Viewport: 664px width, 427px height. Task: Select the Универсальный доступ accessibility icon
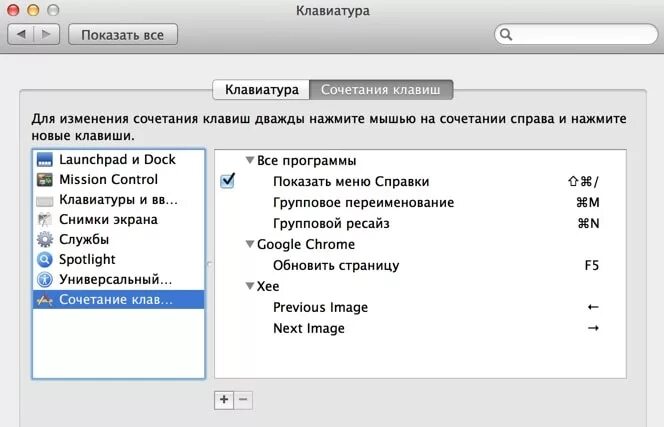44,280
